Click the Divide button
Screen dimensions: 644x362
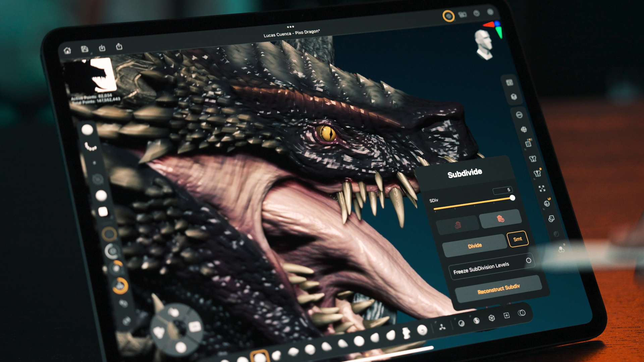coord(475,246)
